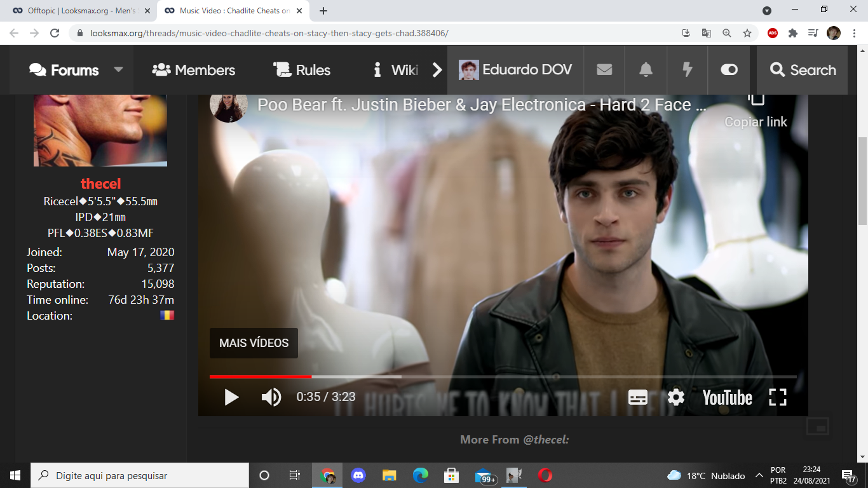Open the red ADS extension icon
The image size is (868, 488).
(773, 33)
